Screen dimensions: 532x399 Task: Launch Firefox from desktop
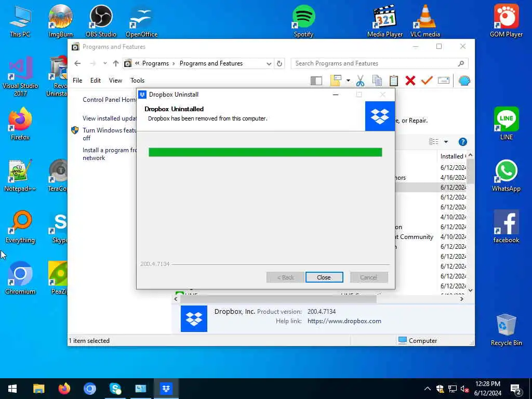pyautogui.click(x=20, y=124)
